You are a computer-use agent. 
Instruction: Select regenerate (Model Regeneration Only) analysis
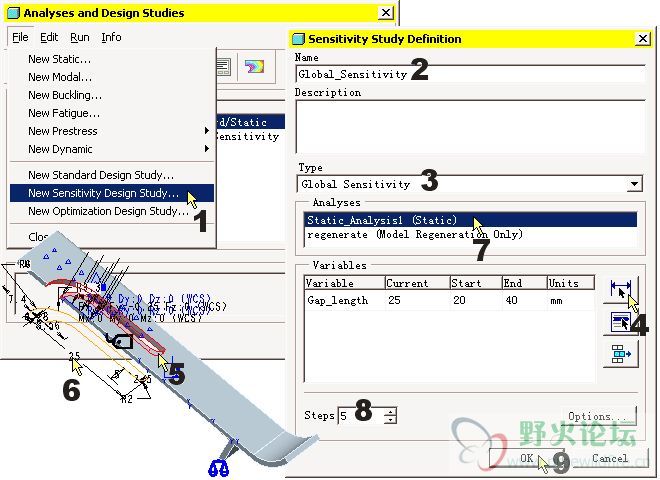471,235
